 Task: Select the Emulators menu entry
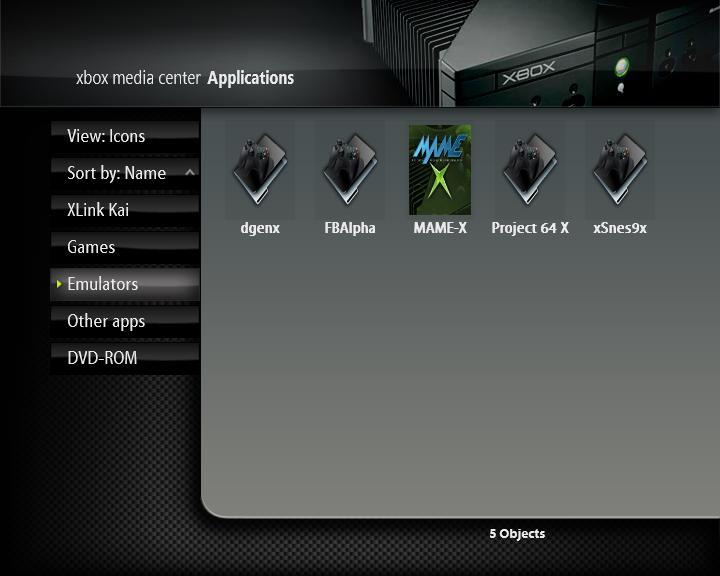tap(125, 284)
